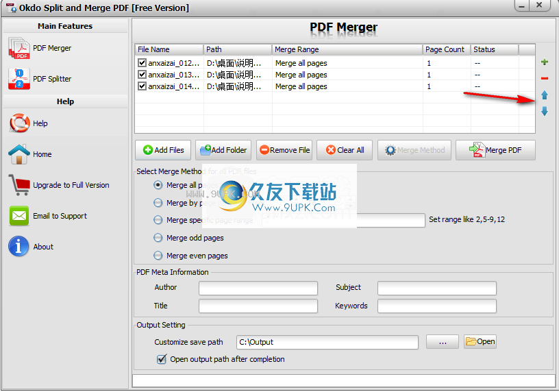The height and width of the screenshot is (392, 559).
Task: Click the Customize save path field
Action: pyautogui.click(x=327, y=342)
